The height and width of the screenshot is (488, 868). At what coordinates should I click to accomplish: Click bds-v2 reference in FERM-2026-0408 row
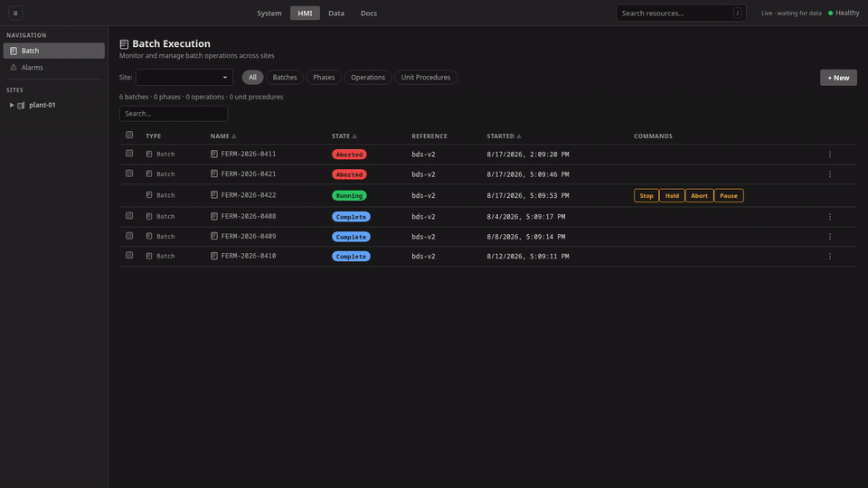coord(423,217)
